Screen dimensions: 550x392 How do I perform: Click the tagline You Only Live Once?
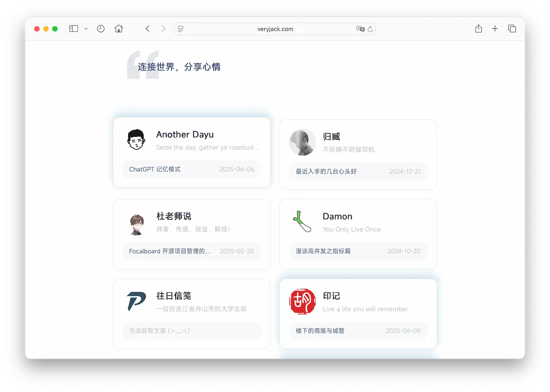click(352, 229)
